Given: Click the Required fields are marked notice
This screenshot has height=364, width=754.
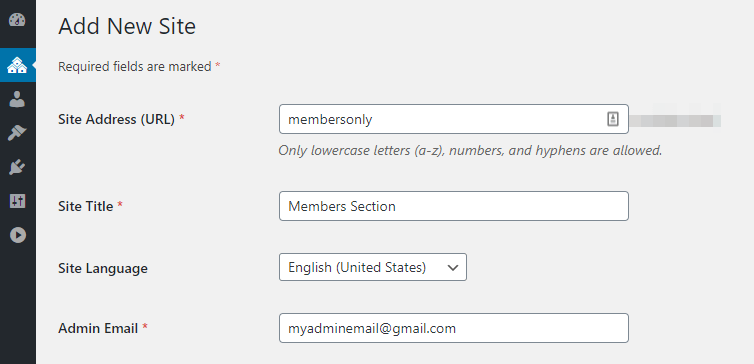Looking at the screenshot, I should point(139,66).
